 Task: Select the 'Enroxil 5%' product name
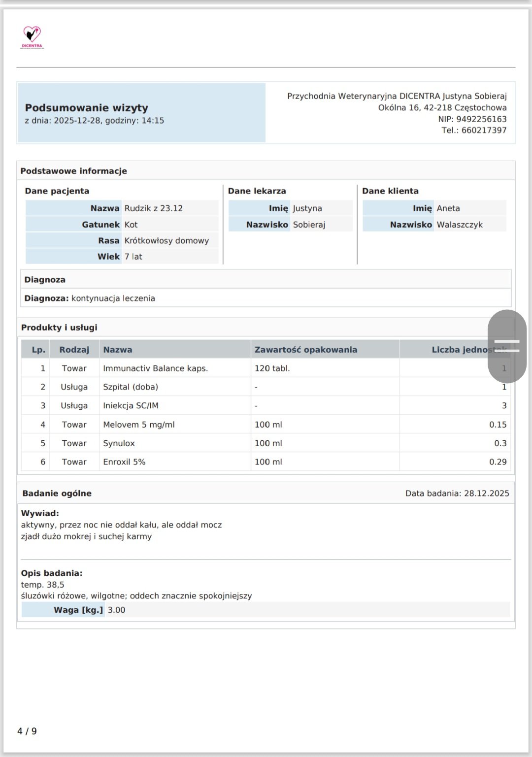click(x=124, y=462)
